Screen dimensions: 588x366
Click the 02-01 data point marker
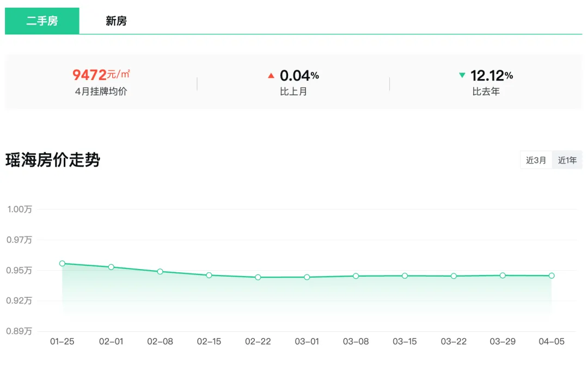click(x=111, y=267)
